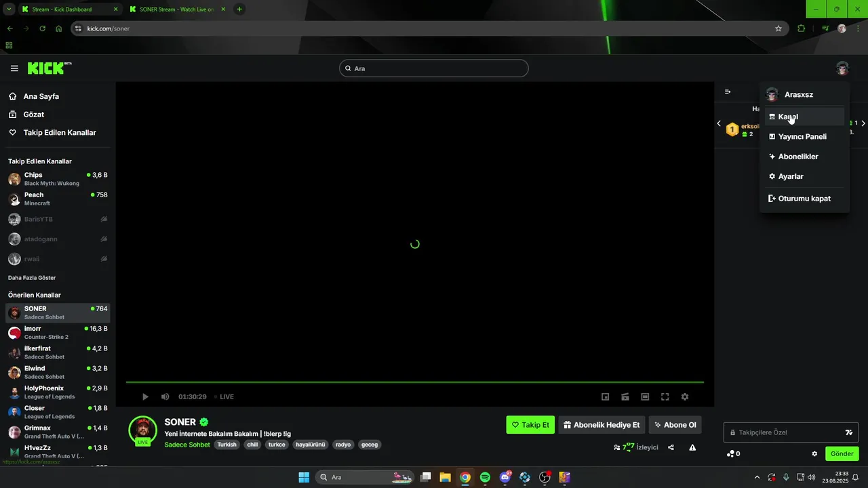Click the Abonelik Hediye Et button

point(601,425)
